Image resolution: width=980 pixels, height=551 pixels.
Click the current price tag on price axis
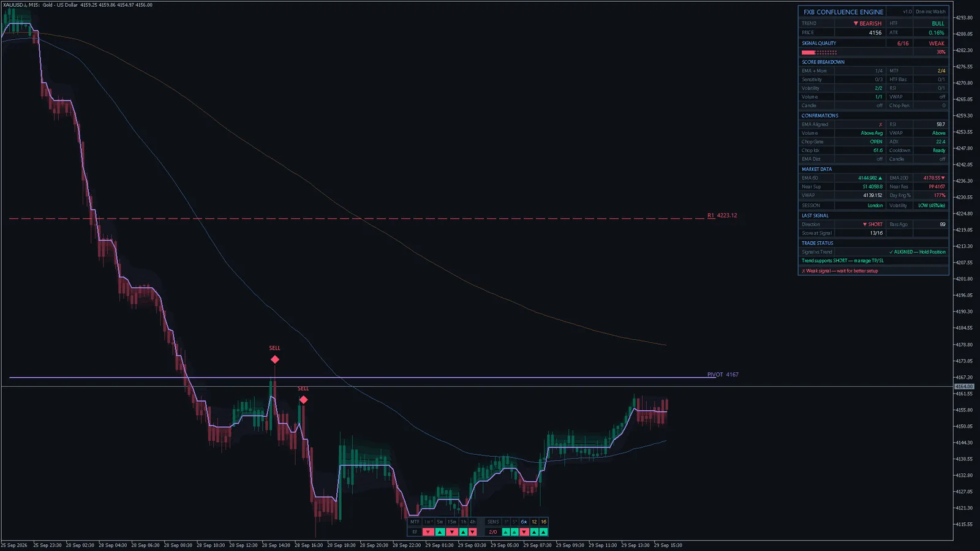point(964,386)
